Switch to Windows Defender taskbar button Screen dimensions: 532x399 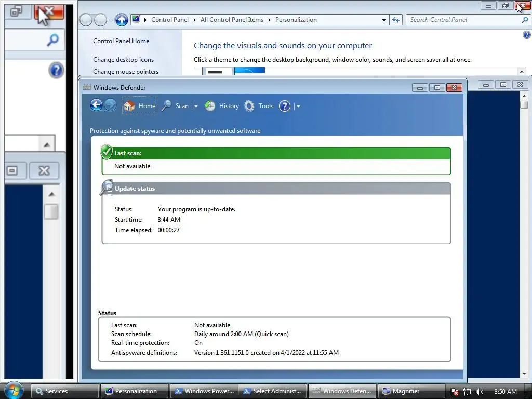tap(342, 391)
